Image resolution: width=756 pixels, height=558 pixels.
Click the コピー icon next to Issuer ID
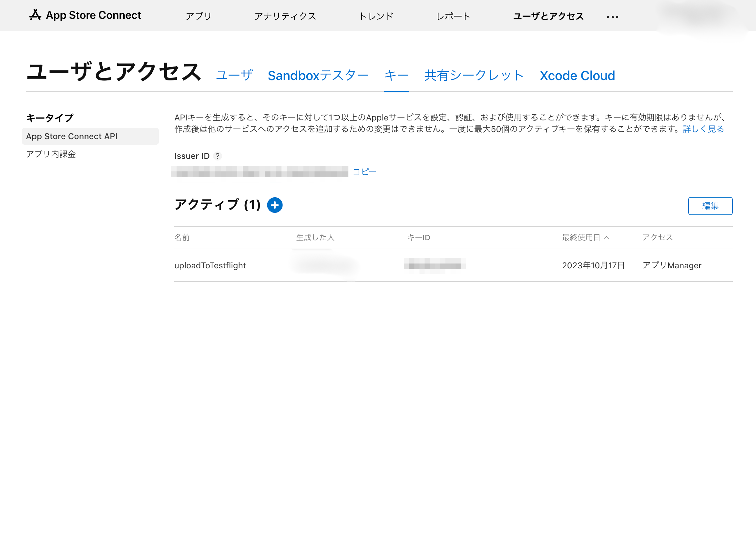tap(364, 171)
